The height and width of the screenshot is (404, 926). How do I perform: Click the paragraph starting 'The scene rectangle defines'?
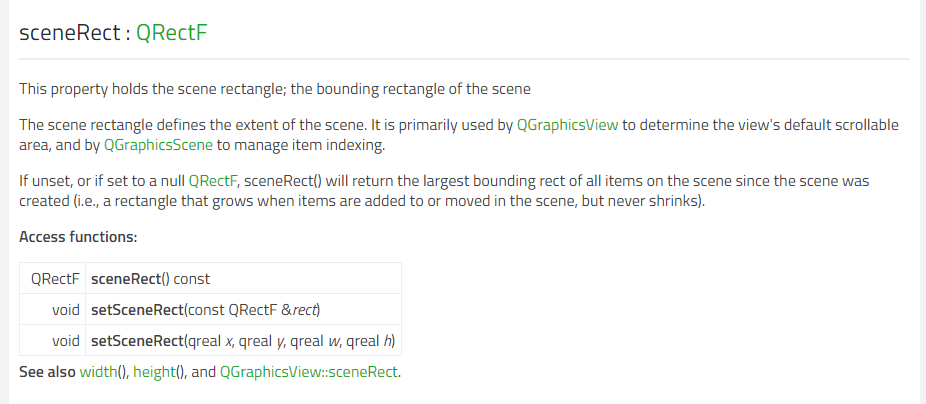[x=459, y=135]
